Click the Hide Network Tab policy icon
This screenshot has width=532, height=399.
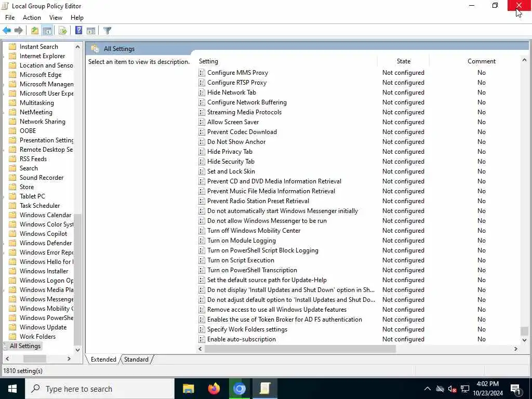pos(202,92)
